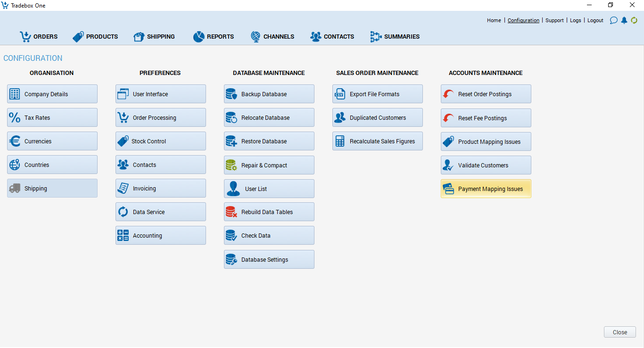Click the red arrow icon for Reset Order Postings
The image size is (644, 348).
pos(448,94)
